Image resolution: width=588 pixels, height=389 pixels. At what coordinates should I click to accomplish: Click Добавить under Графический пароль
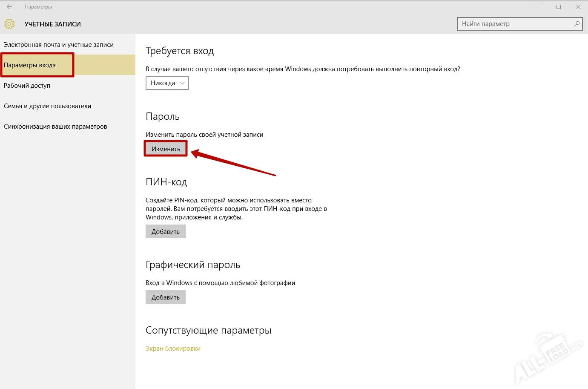click(x=166, y=297)
